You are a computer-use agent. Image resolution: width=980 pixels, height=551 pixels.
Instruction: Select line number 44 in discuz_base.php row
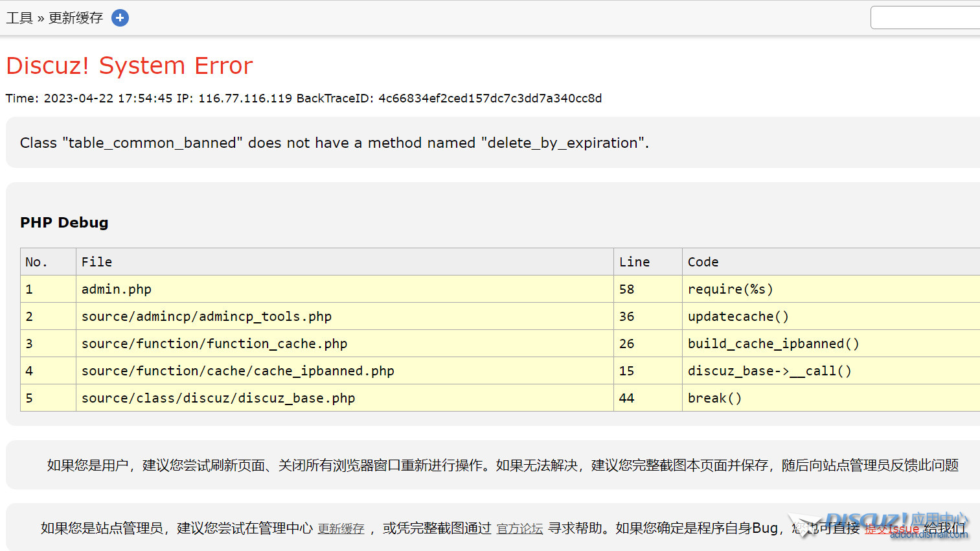(648, 398)
